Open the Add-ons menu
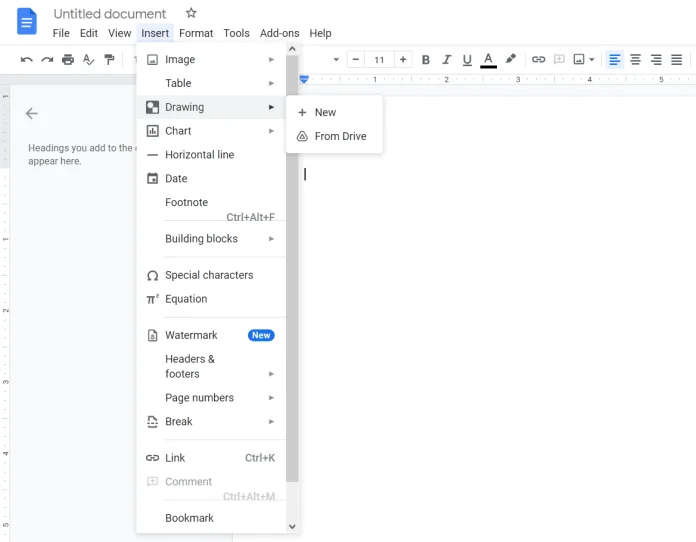696x542 pixels. pyautogui.click(x=279, y=33)
